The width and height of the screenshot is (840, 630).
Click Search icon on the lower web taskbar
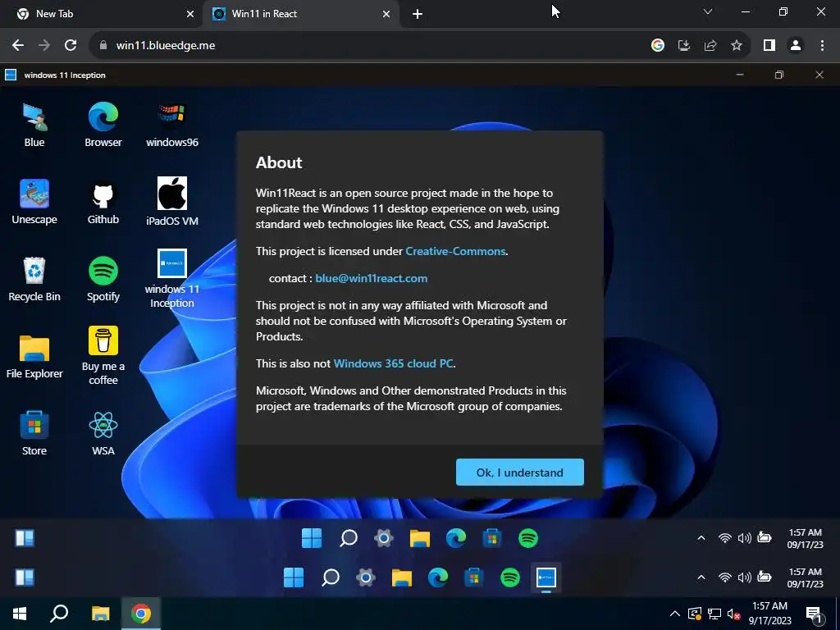click(x=330, y=577)
